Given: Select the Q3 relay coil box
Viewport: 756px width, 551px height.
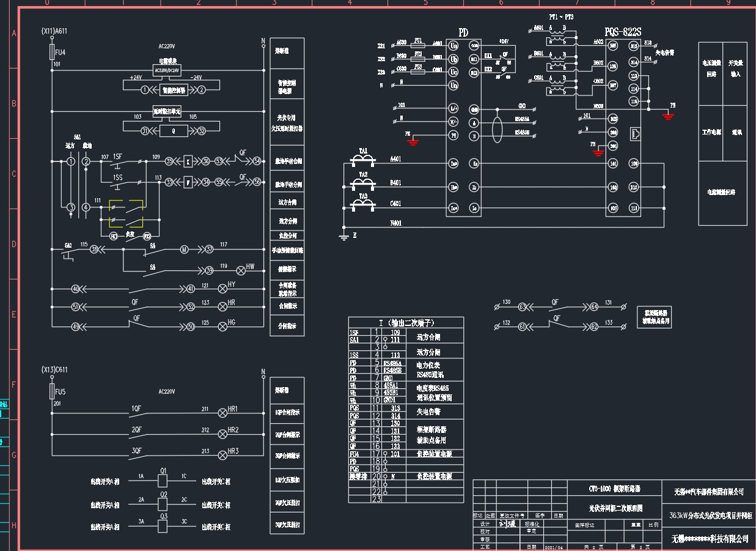Looking at the screenshot, I should (163, 527).
